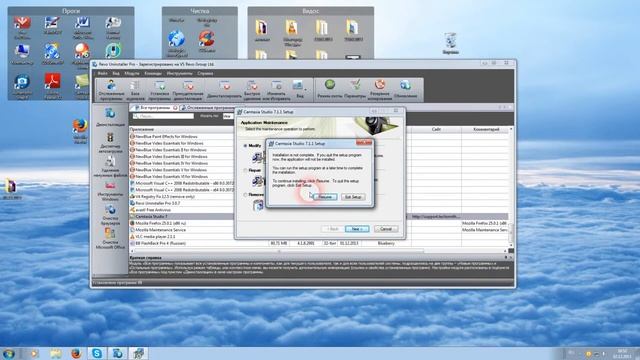The image size is (640, 360).
Task: Select NewBlue Paint Effects for Windows row
Action: tap(182, 137)
